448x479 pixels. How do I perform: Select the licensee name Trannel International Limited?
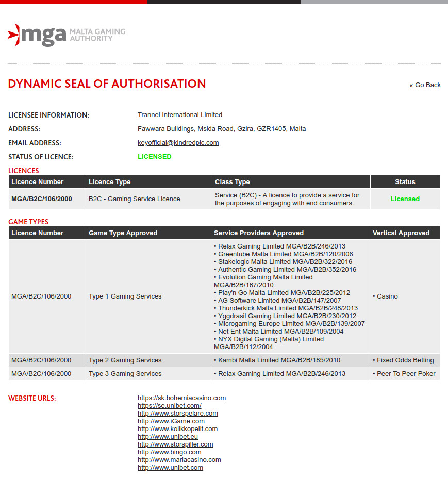(180, 115)
